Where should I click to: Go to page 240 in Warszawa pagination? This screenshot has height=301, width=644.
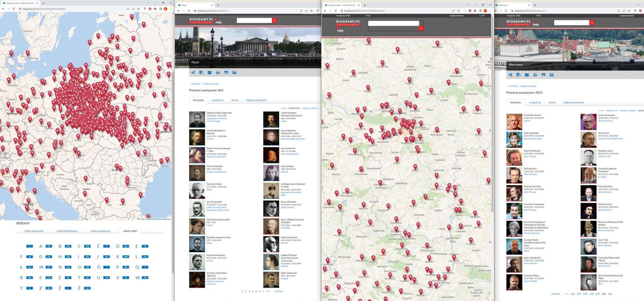tap(597, 294)
